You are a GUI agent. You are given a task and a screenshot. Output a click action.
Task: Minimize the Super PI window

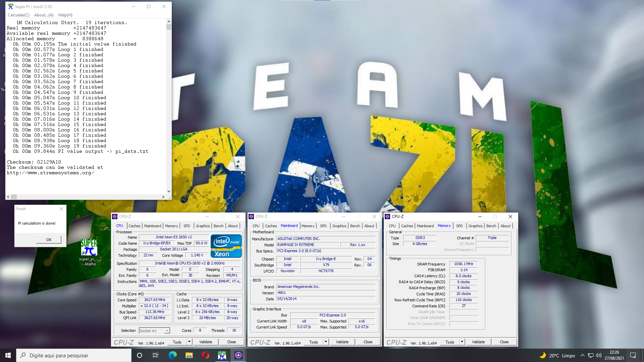(133, 6)
